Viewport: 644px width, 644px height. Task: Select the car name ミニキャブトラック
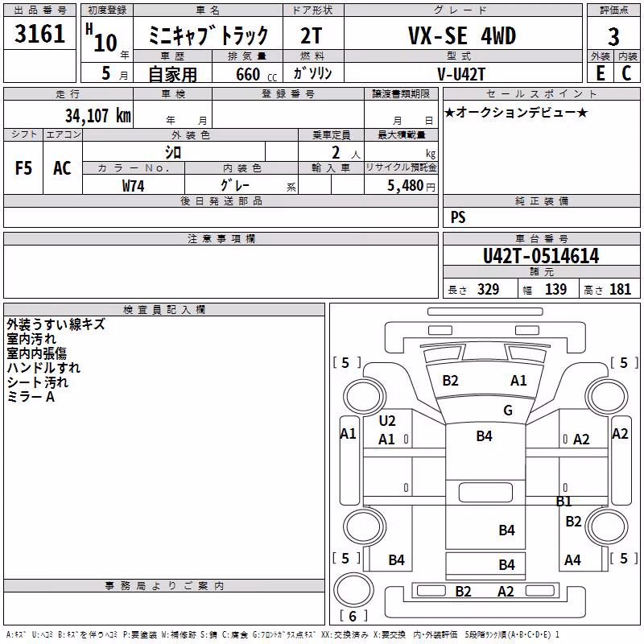click(208, 35)
